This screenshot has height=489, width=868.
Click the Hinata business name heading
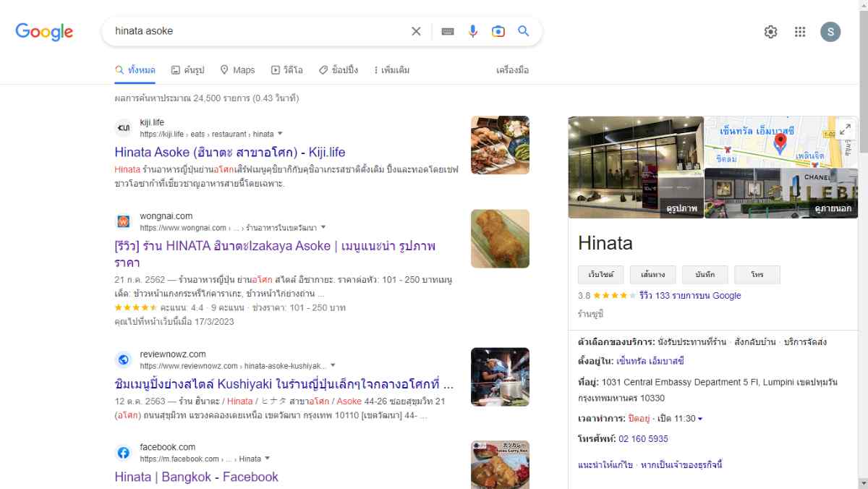(x=605, y=243)
